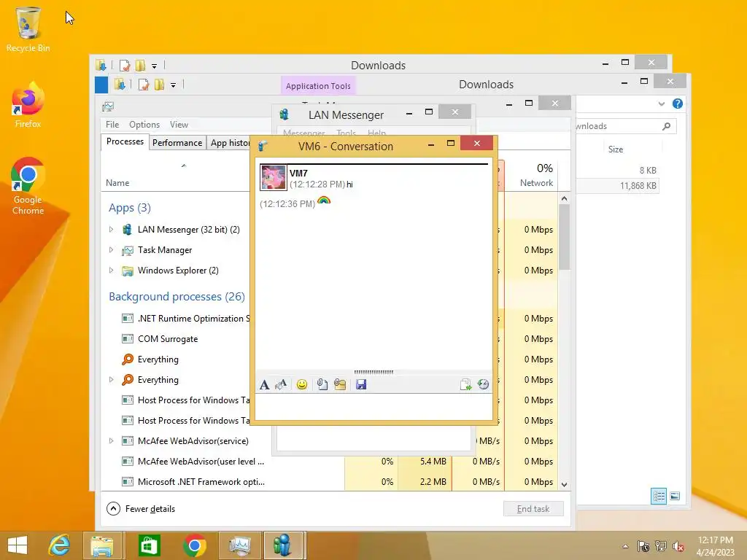747x560 pixels.
Task: Switch to the Performance tab
Action: [x=177, y=143]
